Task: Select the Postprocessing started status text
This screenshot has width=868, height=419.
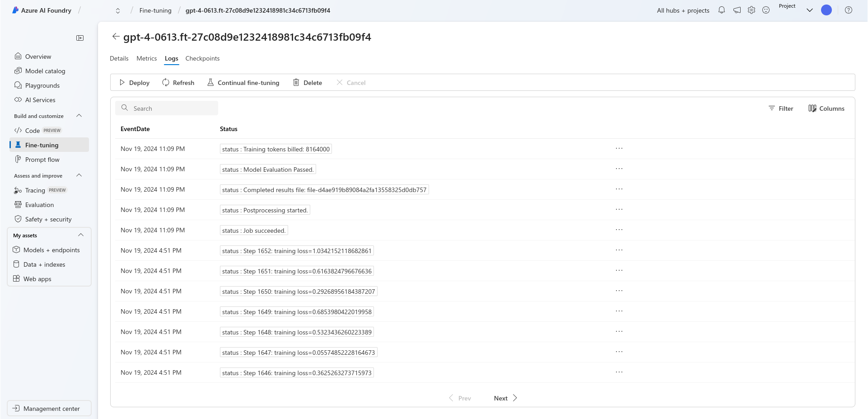Action: tap(265, 210)
